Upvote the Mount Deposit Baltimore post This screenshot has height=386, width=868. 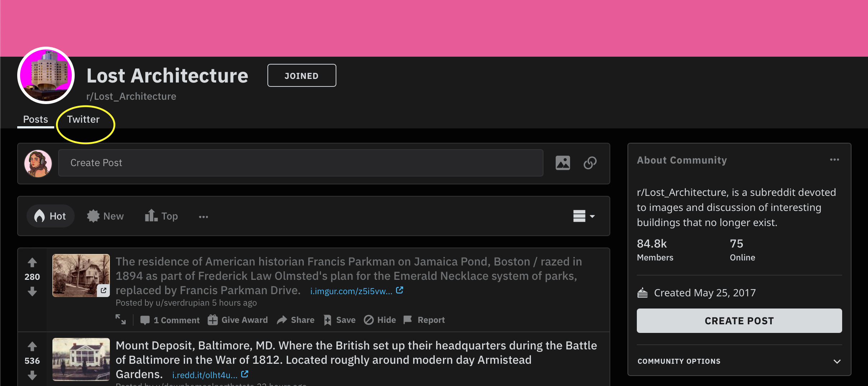click(32, 346)
